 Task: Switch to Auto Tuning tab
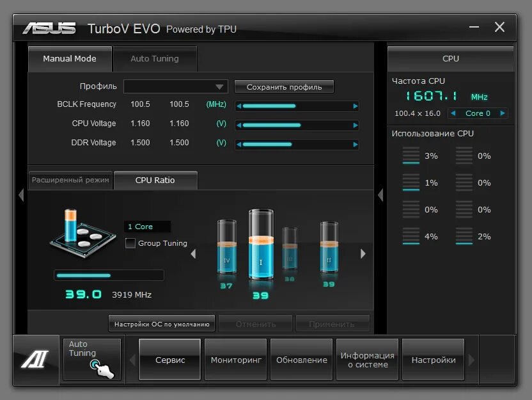pyautogui.click(x=155, y=59)
